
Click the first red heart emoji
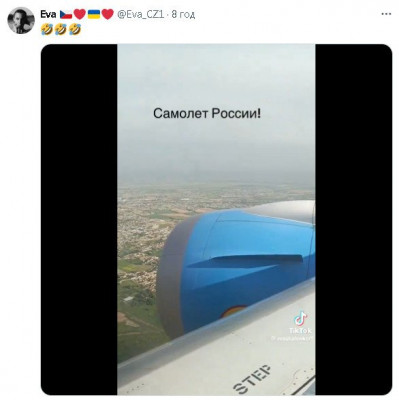80,14
